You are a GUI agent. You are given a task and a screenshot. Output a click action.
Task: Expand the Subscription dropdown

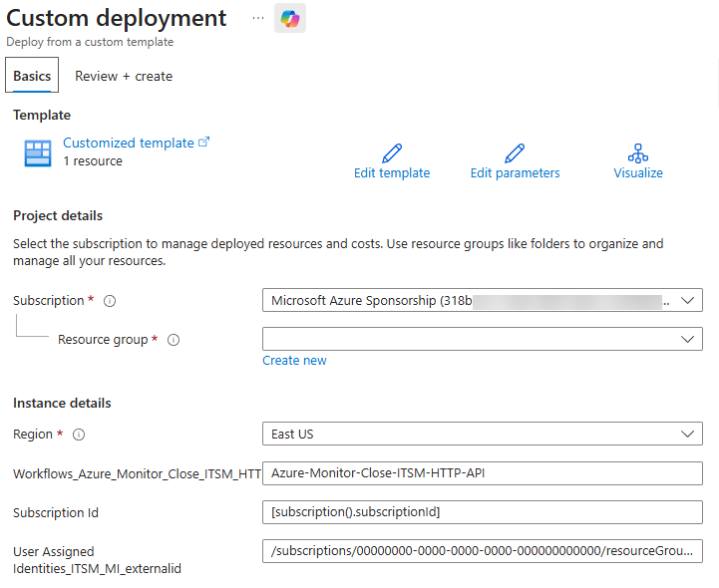point(686,300)
